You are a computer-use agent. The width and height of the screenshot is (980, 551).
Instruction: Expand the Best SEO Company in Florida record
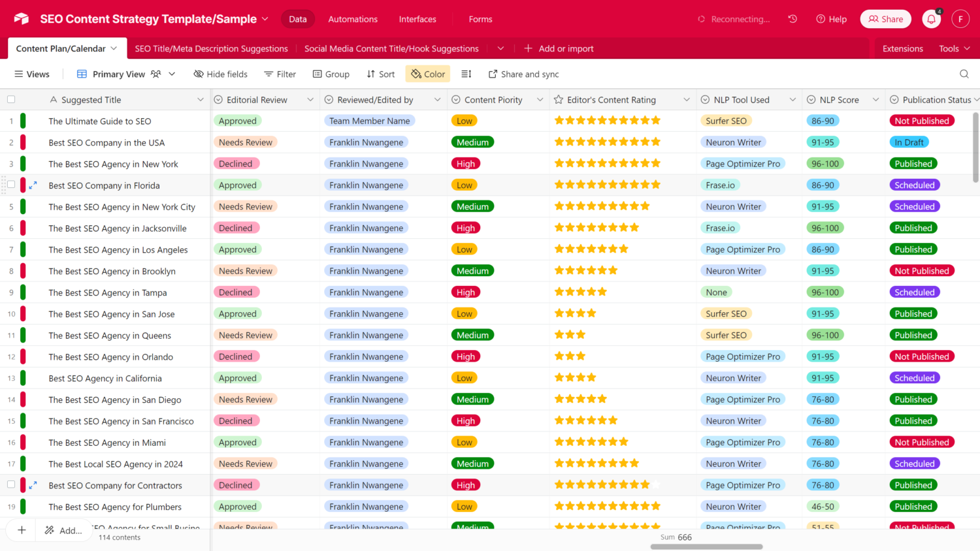coord(33,185)
